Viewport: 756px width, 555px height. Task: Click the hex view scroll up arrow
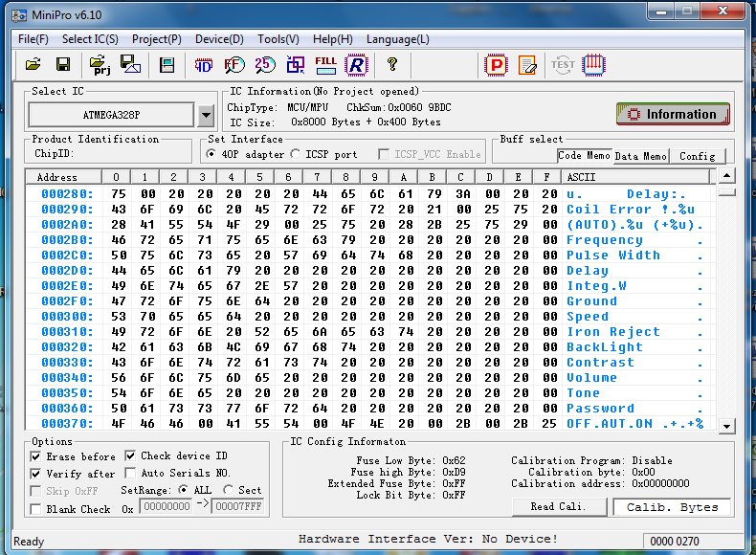coord(726,176)
